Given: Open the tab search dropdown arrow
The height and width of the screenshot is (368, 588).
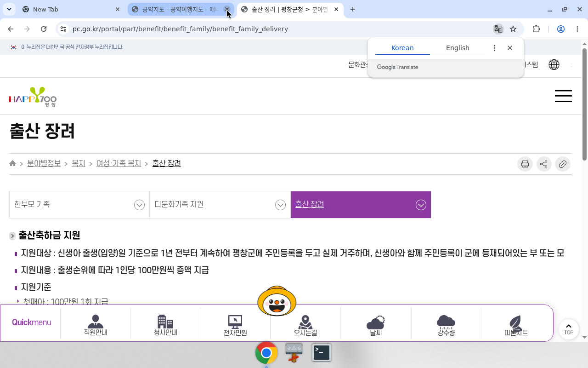Looking at the screenshot, I should coord(9,9).
